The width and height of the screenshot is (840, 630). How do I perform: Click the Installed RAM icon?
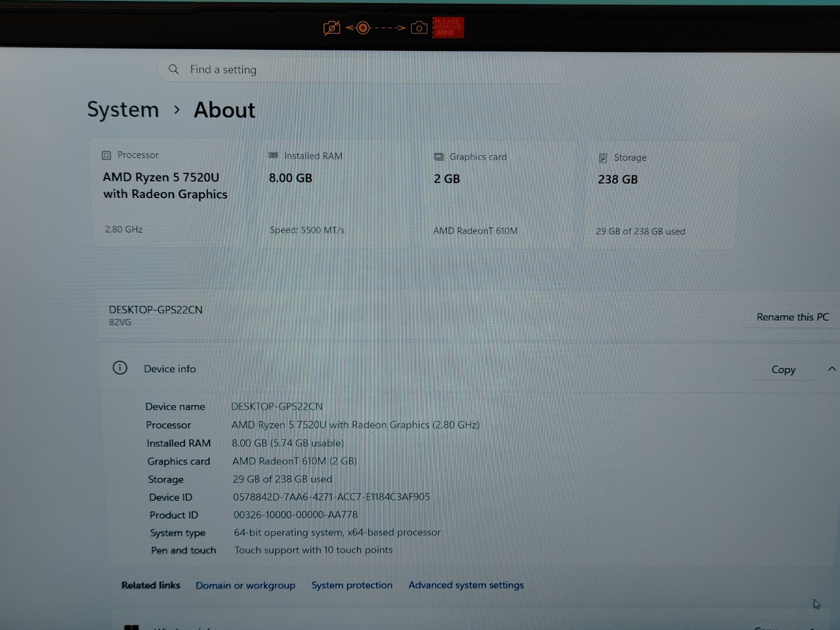[273, 155]
